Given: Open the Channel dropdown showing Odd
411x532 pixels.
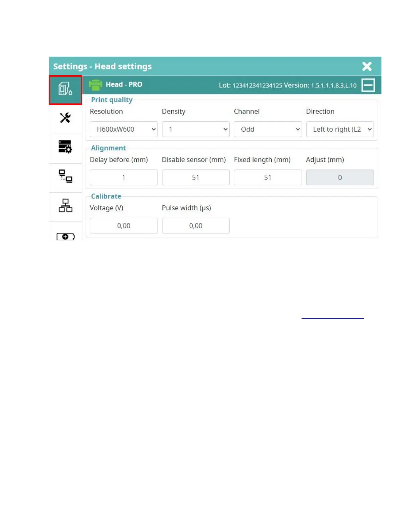Looking at the screenshot, I should pos(268,129).
